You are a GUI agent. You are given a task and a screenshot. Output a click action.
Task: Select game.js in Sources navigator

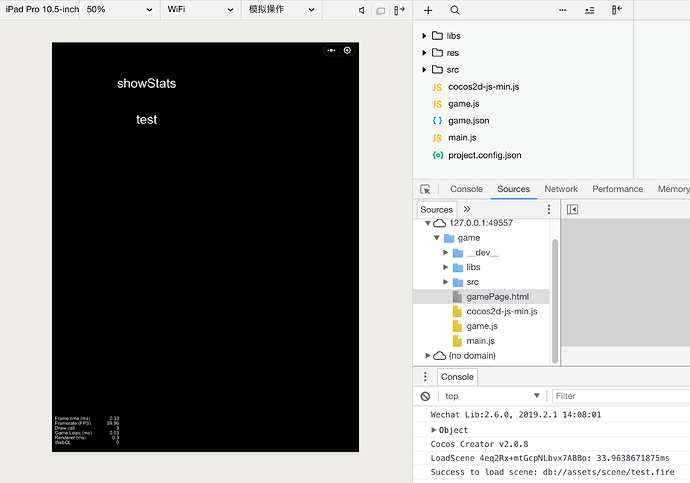click(482, 326)
